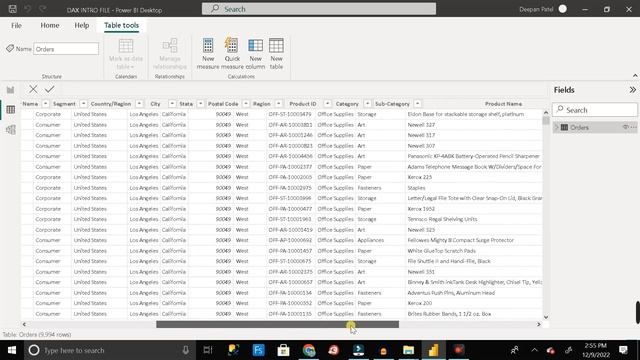Image resolution: width=640 pixels, height=360 pixels.
Task: Click vertical scrollbar up arrow
Action: coord(546,112)
